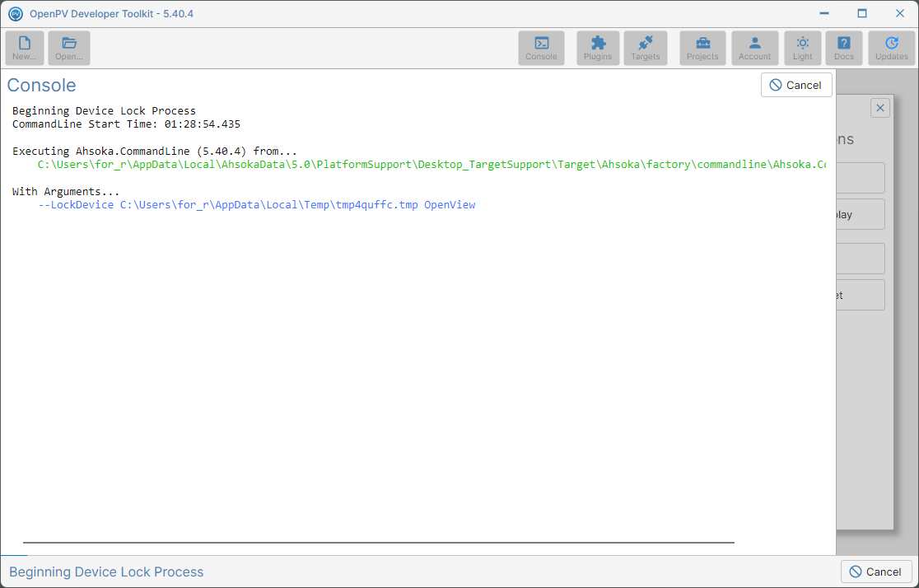Close the OpenPV Developer Toolkit window

coord(900,13)
